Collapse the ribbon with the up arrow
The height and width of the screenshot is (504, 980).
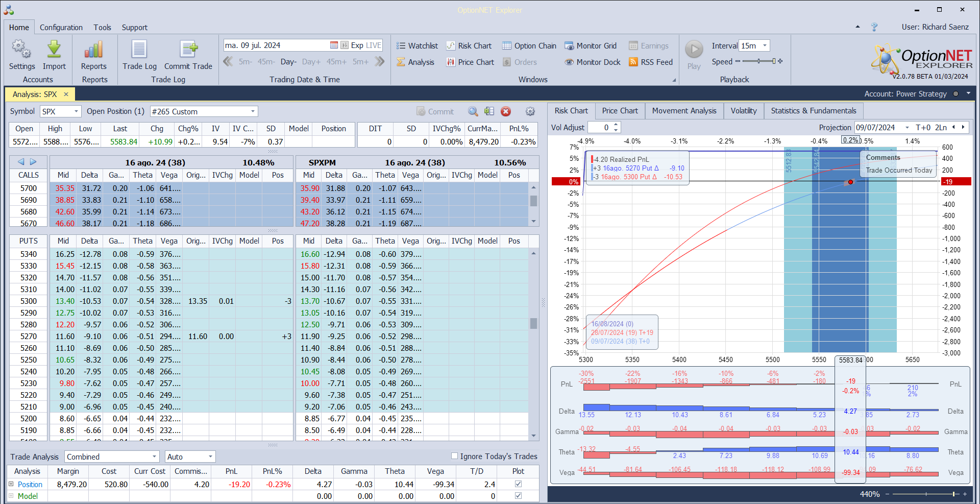pyautogui.click(x=857, y=27)
